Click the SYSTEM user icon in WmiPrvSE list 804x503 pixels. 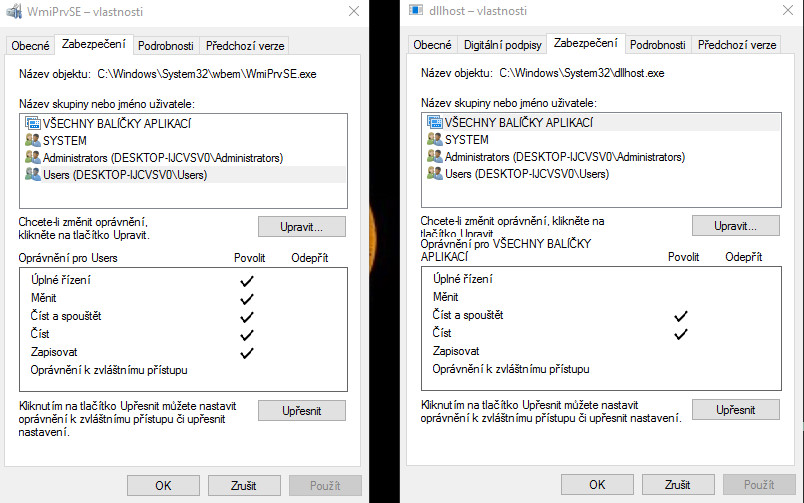pyautogui.click(x=33, y=141)
